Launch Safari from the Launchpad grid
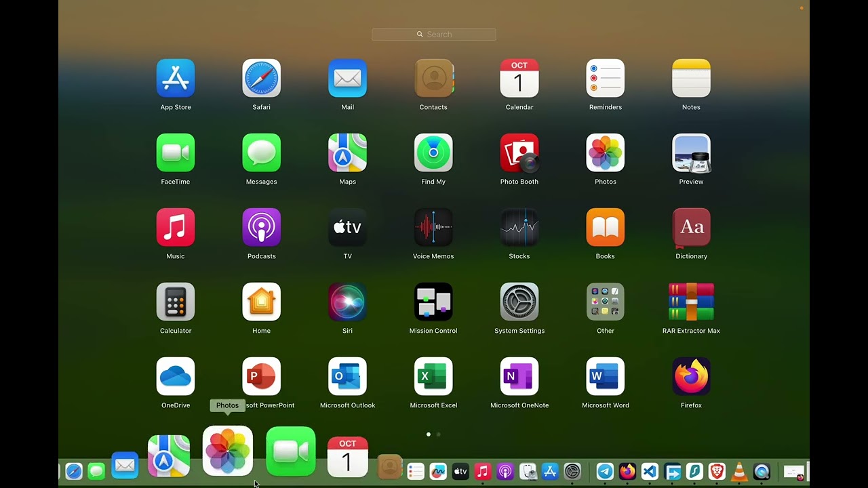 click(x=261, y=78)
